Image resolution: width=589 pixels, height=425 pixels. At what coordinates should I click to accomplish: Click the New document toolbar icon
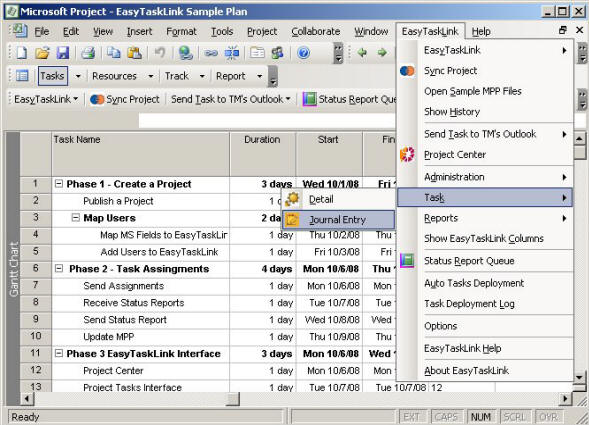click(x=21, y=53)
